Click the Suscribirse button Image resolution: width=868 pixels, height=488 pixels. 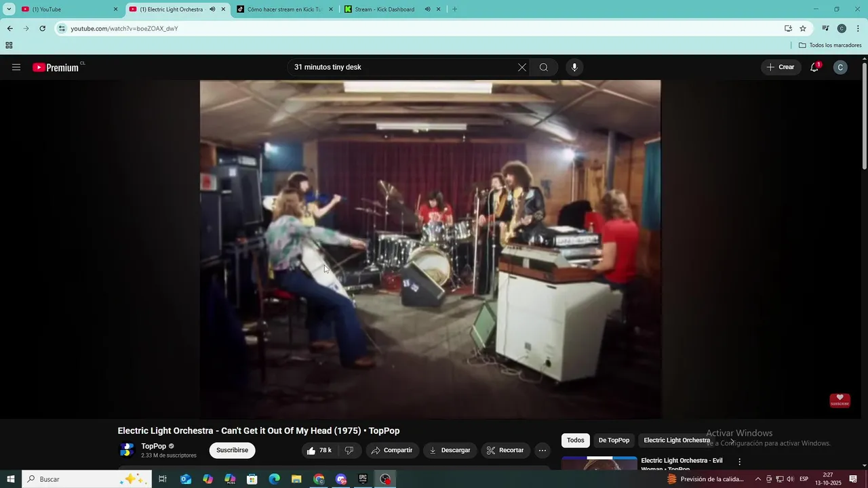tap(232, 450)
